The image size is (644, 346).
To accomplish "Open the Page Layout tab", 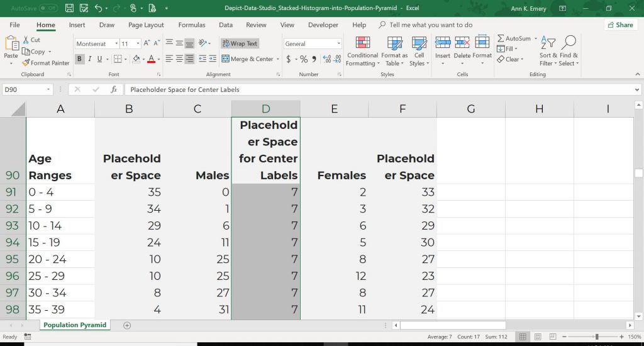I will [146, 25].
